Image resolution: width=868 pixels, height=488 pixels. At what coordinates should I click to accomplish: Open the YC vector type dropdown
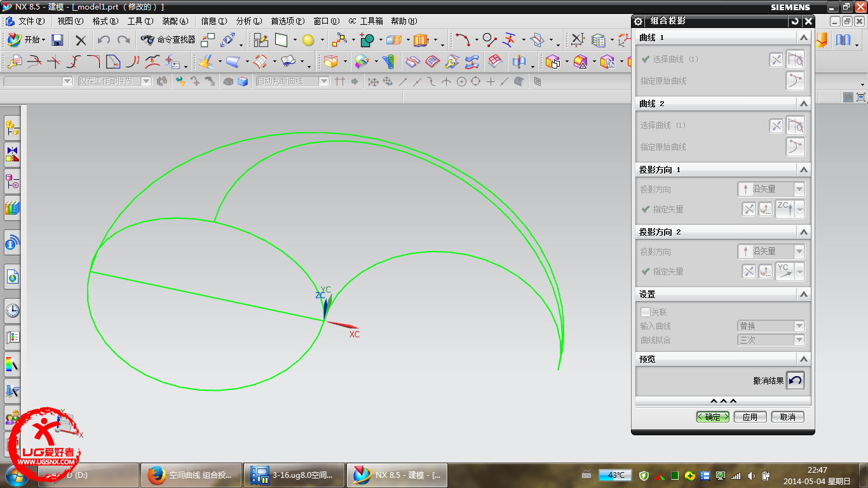tap(800, 271)
